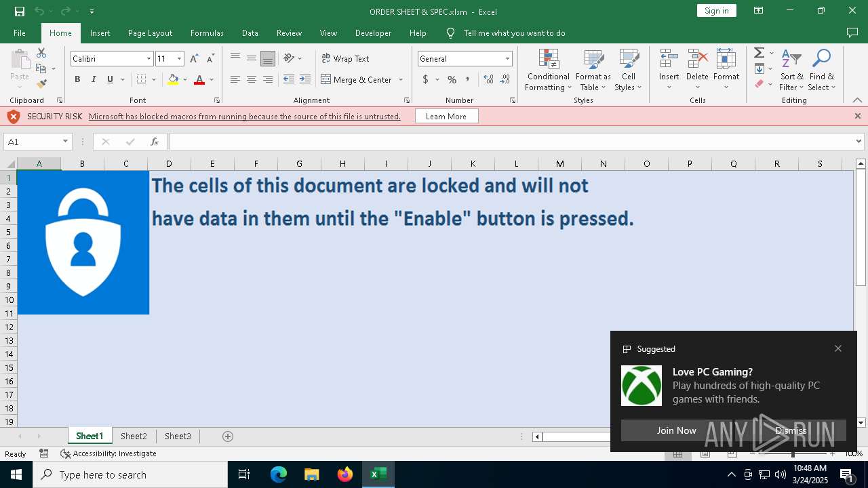The width and height of the screenshot is (868, 488).
Task: Open Conditional Formatting menu
Action: [x=548, y=70]
